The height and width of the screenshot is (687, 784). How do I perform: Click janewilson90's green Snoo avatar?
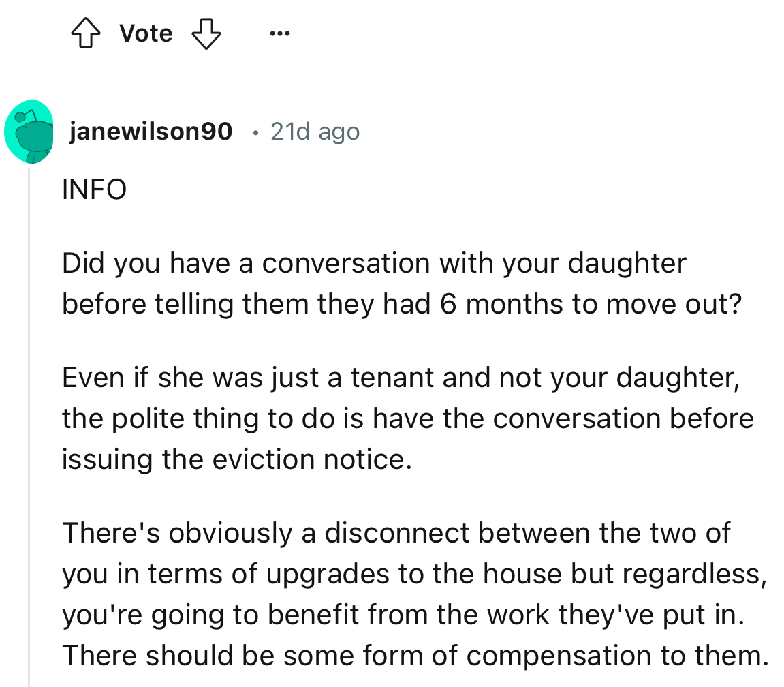[29, 131]
